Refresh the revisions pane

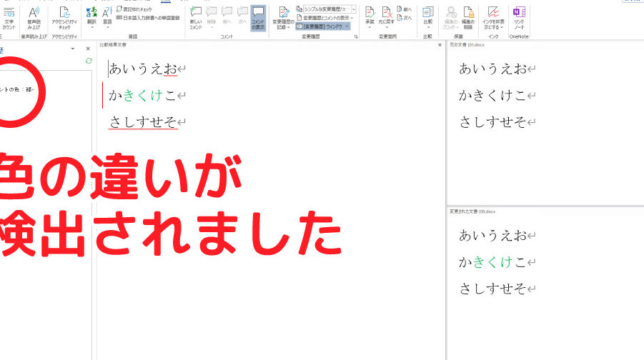coord(89,61)
